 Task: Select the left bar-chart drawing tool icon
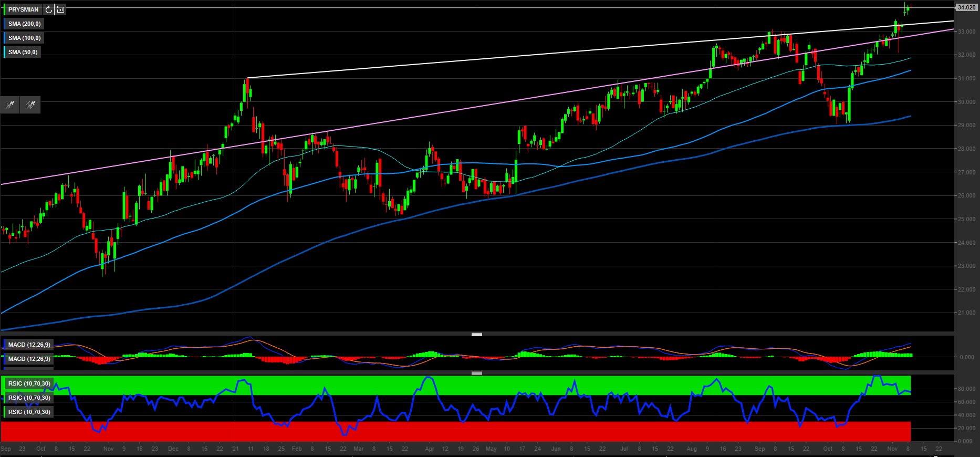[x=9, y=105]
